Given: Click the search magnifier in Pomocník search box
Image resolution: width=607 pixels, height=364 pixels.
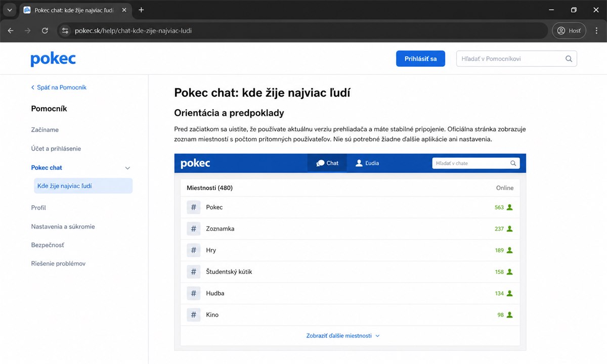Looking at the screenshot, I should 569,59.
